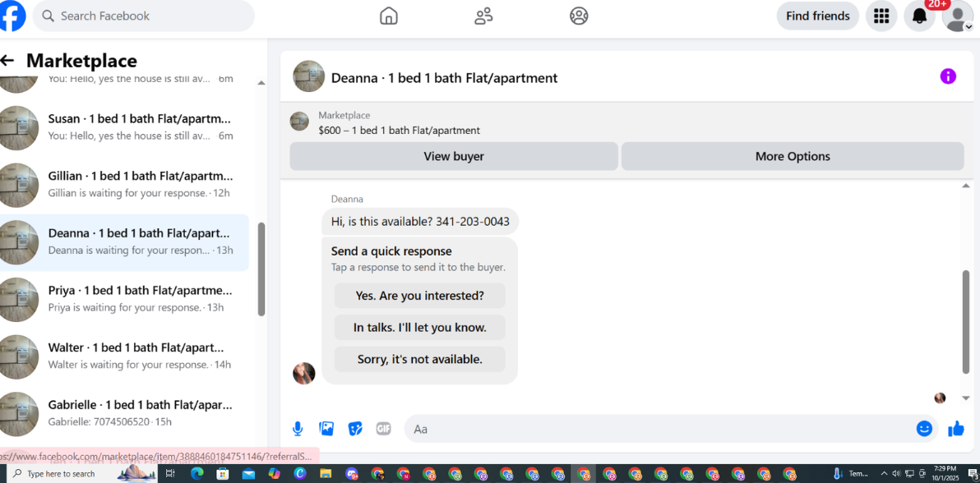This screenshot has width=980, height=483.
Task: Open the Mail app from the taskbar
Action: coord(248,474)
